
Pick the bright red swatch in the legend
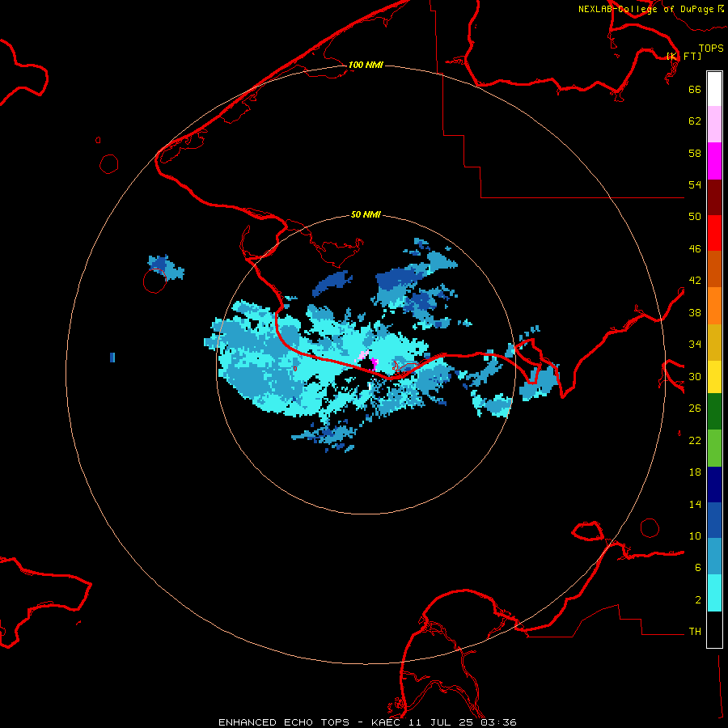point(714,233)
